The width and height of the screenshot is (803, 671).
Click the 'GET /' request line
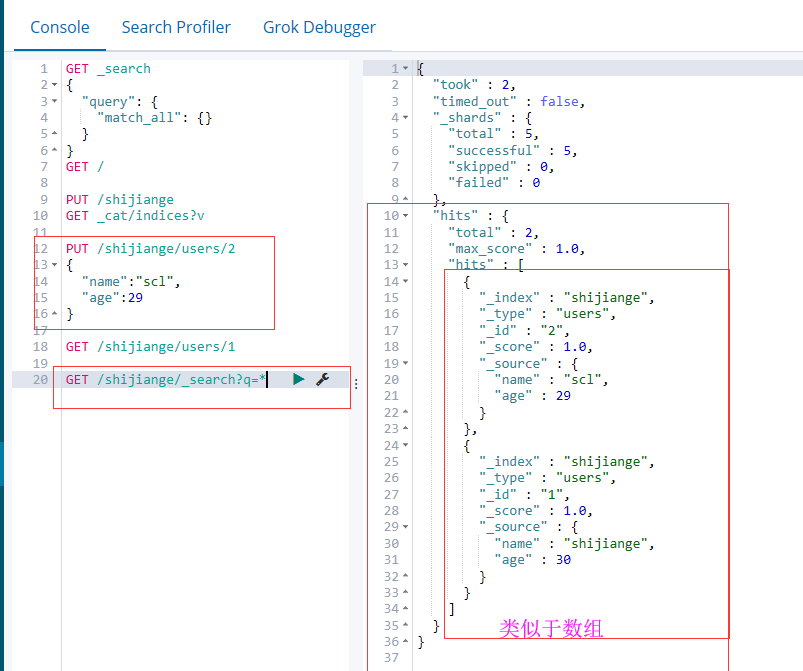[84, 167]
